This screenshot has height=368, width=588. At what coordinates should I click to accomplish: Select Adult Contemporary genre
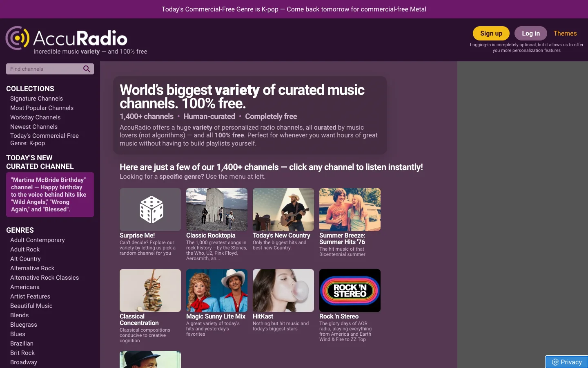click(38, 240)
